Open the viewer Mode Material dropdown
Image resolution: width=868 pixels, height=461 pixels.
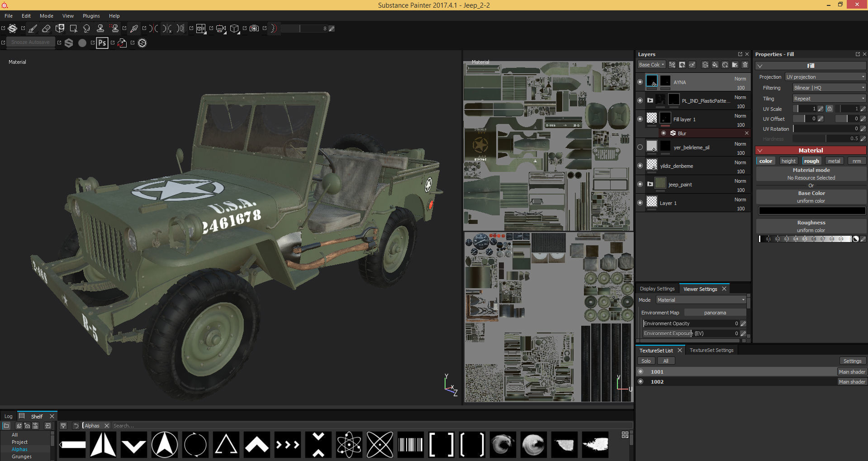click(701, 300)
